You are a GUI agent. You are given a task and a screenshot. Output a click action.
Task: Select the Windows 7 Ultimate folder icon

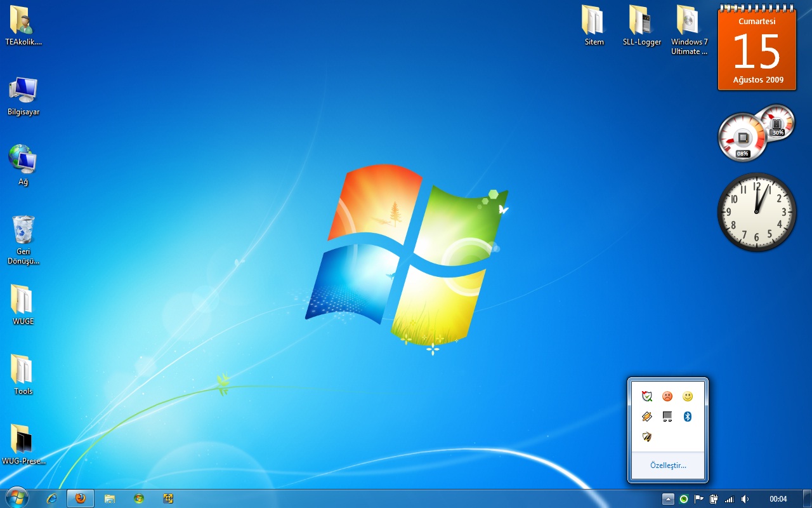690,30
